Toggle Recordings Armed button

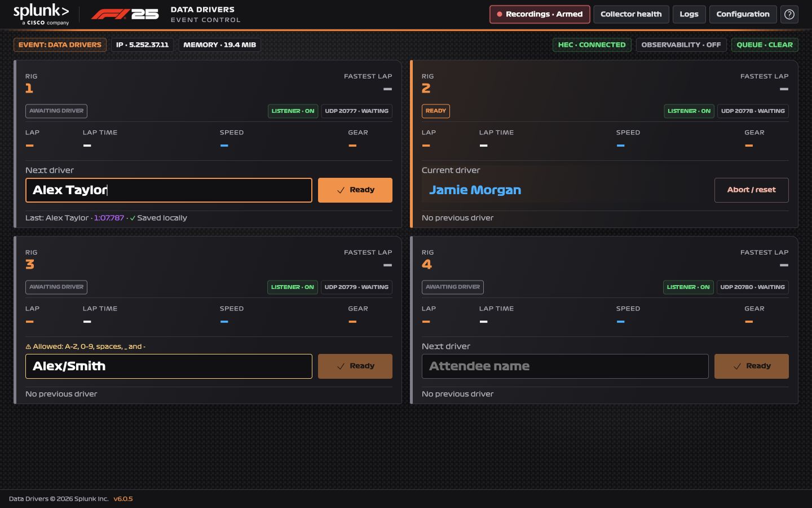[540, 14]
